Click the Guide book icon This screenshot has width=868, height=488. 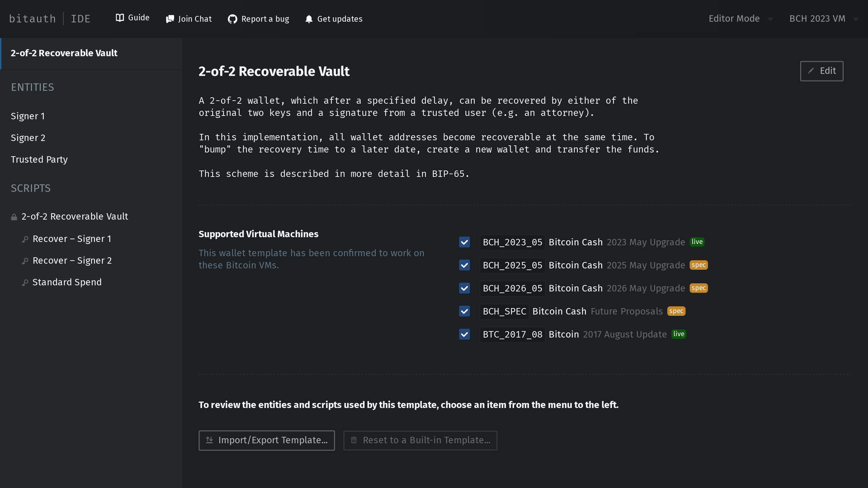coord(120,18)
